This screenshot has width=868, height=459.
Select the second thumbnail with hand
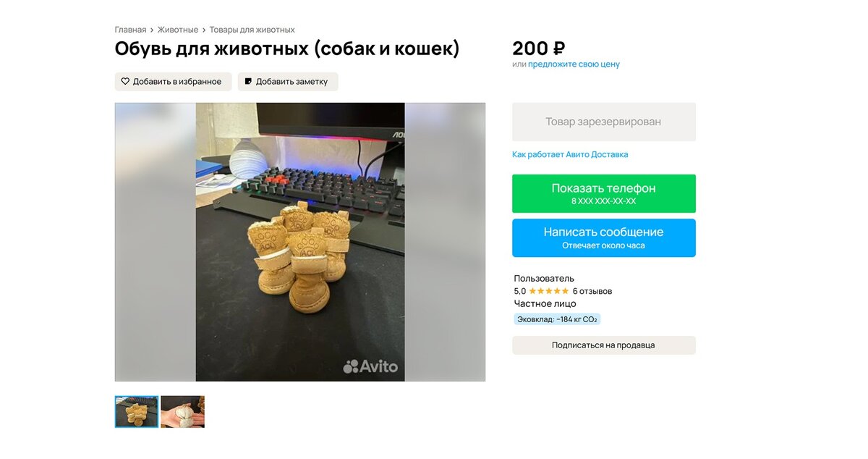(183, 411)
